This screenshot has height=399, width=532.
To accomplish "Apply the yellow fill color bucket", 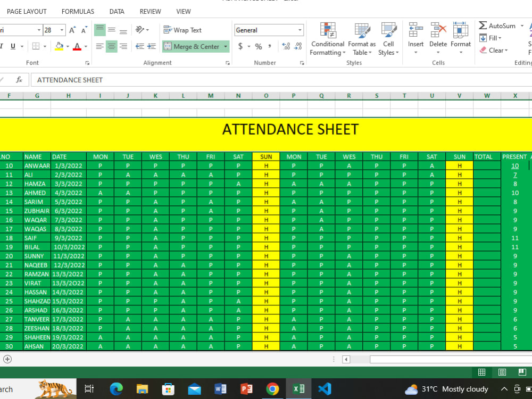I will (x=60, y=46).
